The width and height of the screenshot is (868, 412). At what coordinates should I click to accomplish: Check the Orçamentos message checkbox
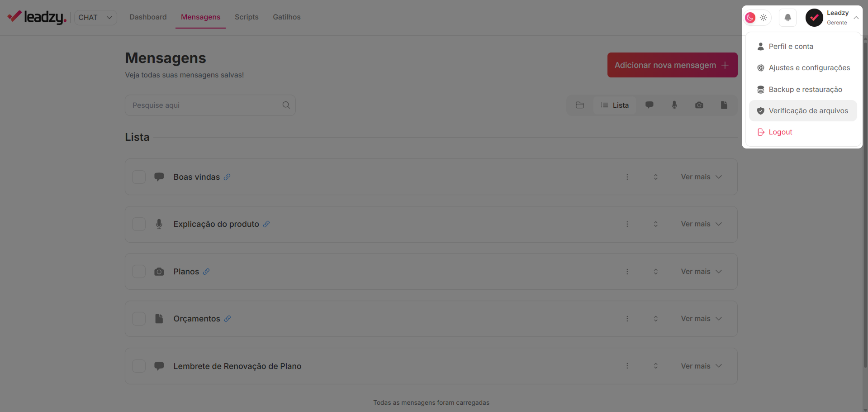pyautogui.click(x=139, y=318)
